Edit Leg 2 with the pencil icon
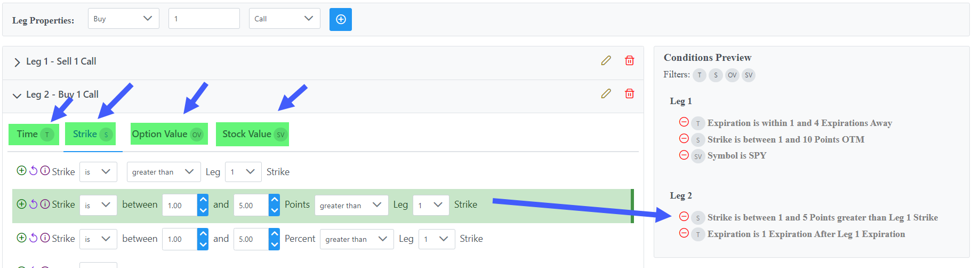The image size is (980, 268). [606, 93]
